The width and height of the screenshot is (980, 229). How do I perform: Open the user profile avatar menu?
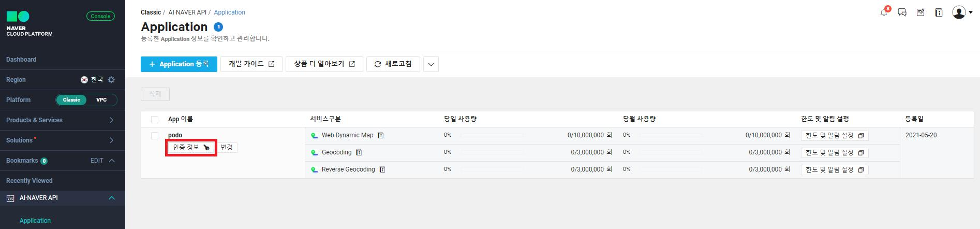point(962,12)
